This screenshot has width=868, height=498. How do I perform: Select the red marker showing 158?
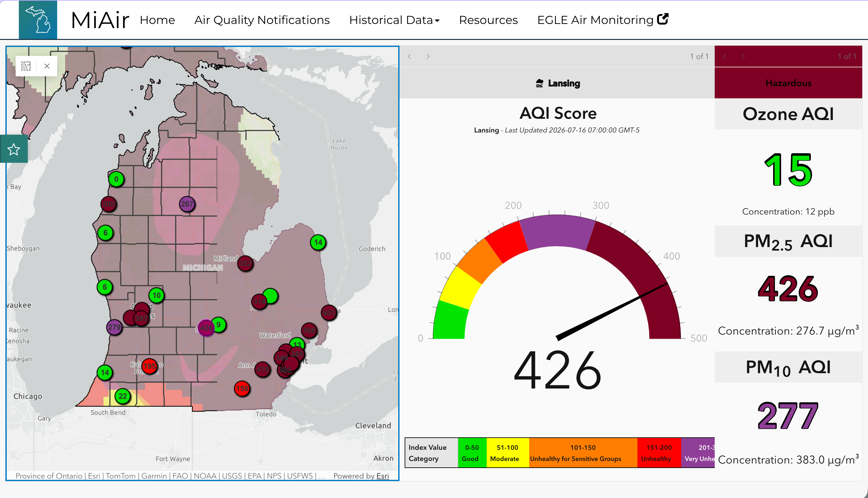[242, 388]
